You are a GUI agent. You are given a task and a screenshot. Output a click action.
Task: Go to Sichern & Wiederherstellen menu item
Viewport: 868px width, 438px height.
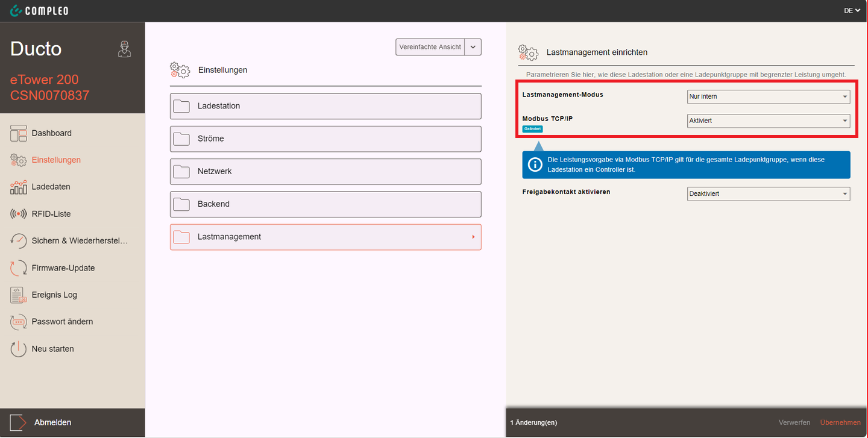coord(80,241)
